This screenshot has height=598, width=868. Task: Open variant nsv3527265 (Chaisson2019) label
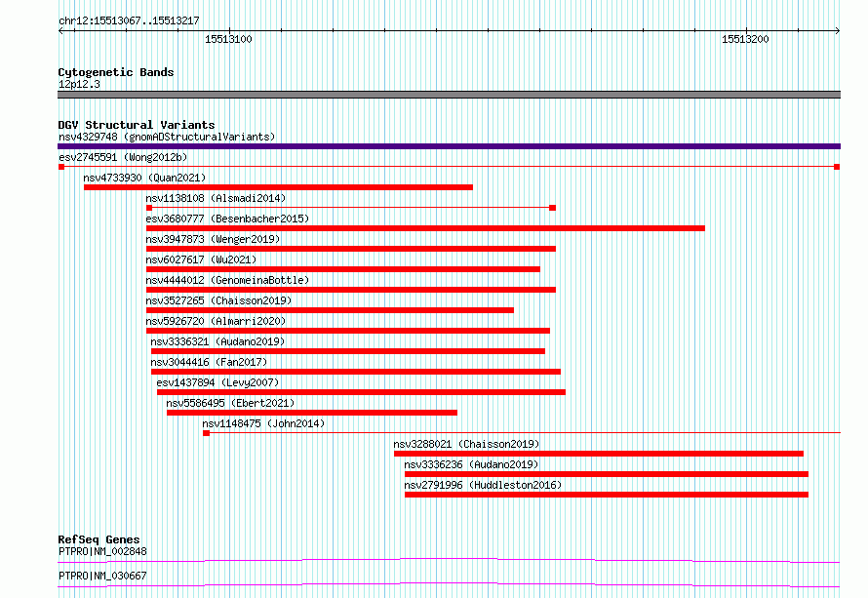[x=218, y=300]
